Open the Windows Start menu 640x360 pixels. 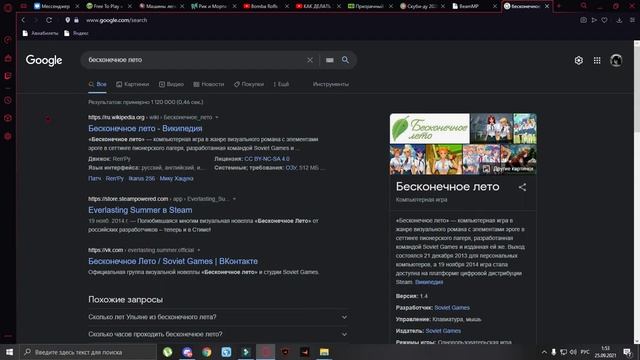tap(9, 352)
